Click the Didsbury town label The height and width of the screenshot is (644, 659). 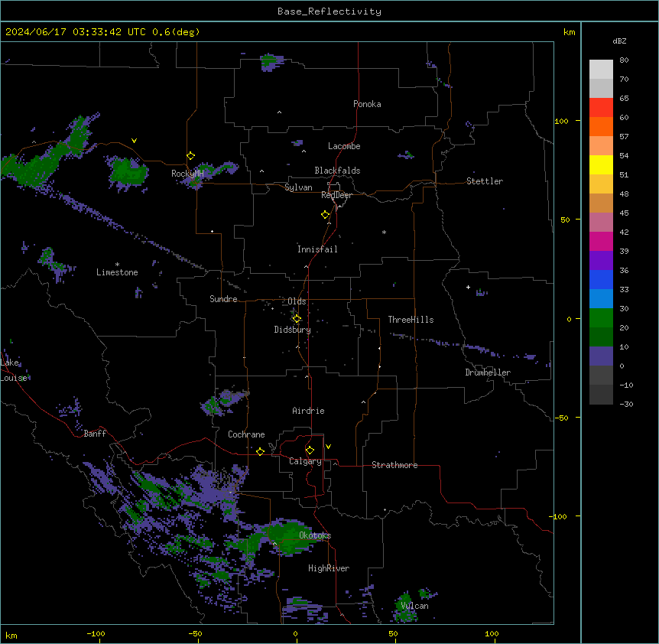tap(292, 330)
